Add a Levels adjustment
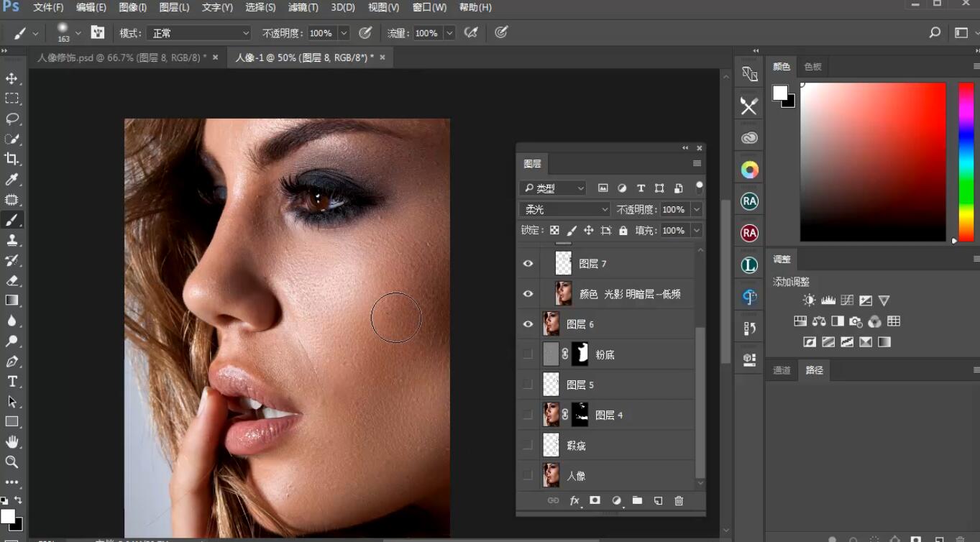Viewport: 980px width, 542px height. coord(828,300)
